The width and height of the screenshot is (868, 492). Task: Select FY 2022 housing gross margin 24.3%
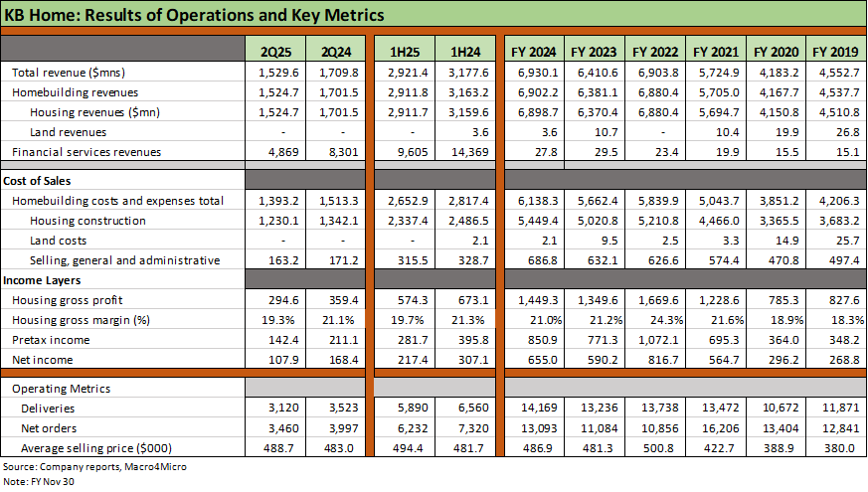667,320
